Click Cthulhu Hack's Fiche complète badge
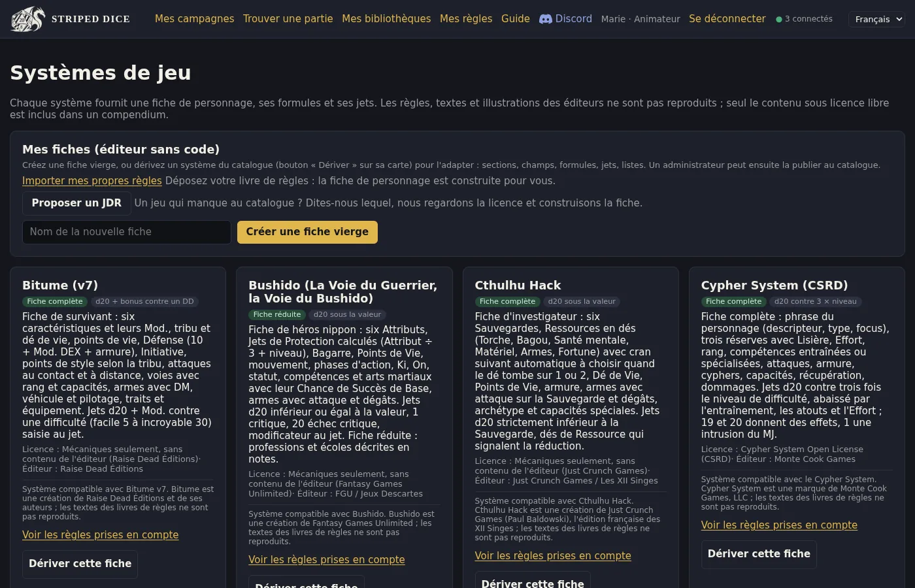The width and height of the screenshot is (915, 588). 508,302
